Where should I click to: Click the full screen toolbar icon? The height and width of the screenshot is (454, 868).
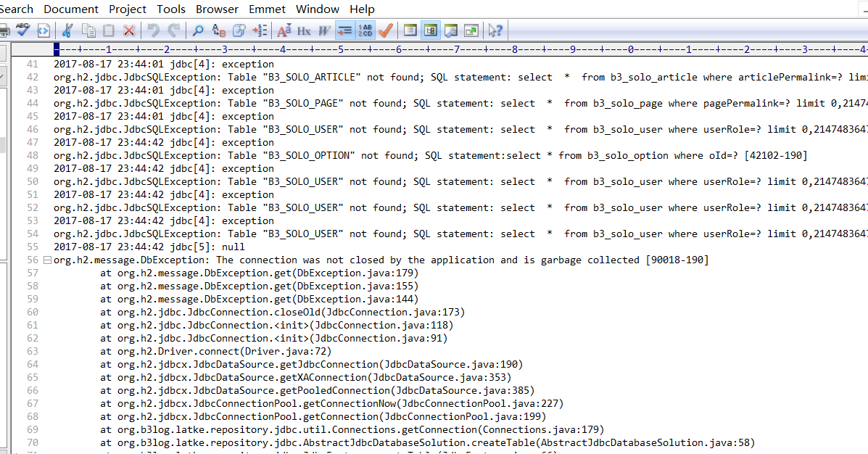(x=471, y=30)
